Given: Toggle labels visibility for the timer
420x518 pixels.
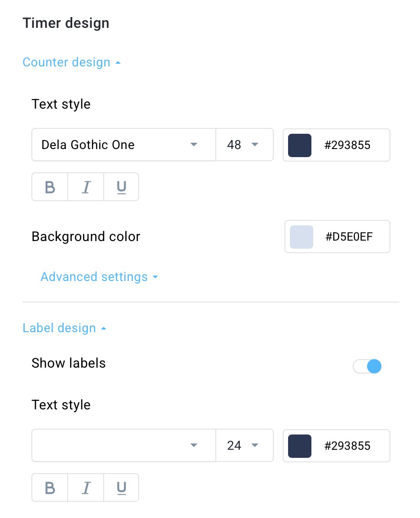Looking at the screenshot, I should point(367,366).
